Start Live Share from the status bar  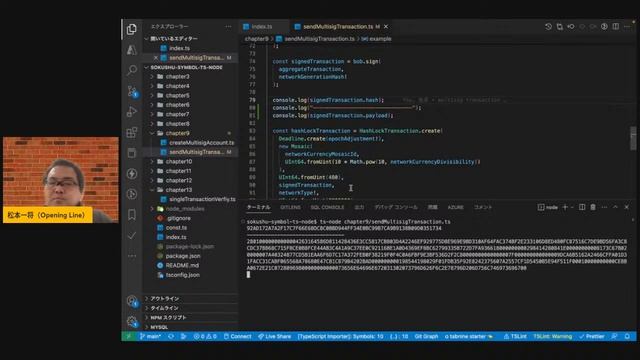click(x=274, y=336)
